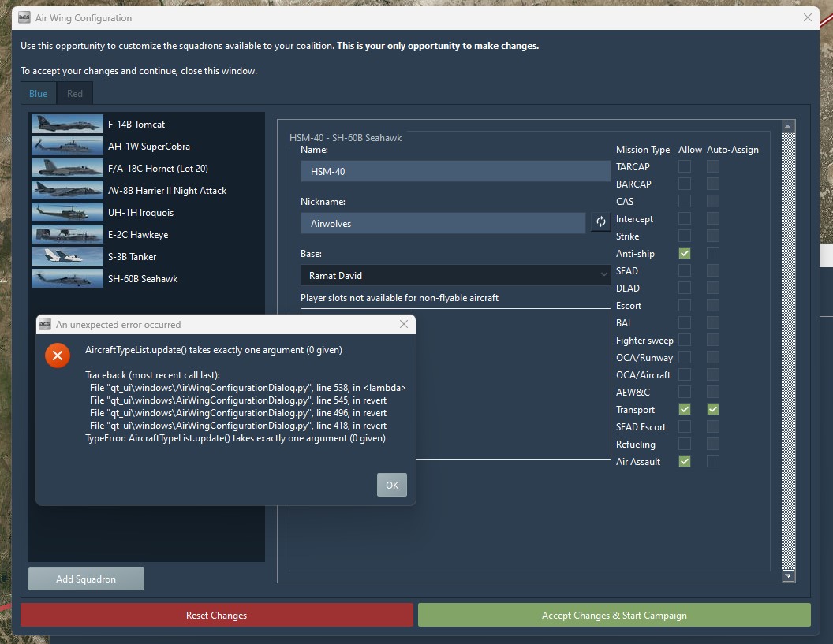Viewport: 833px width, 644px height.
Task: Select the S-3B Tanker squadron icon
Action: pos(67,256)
